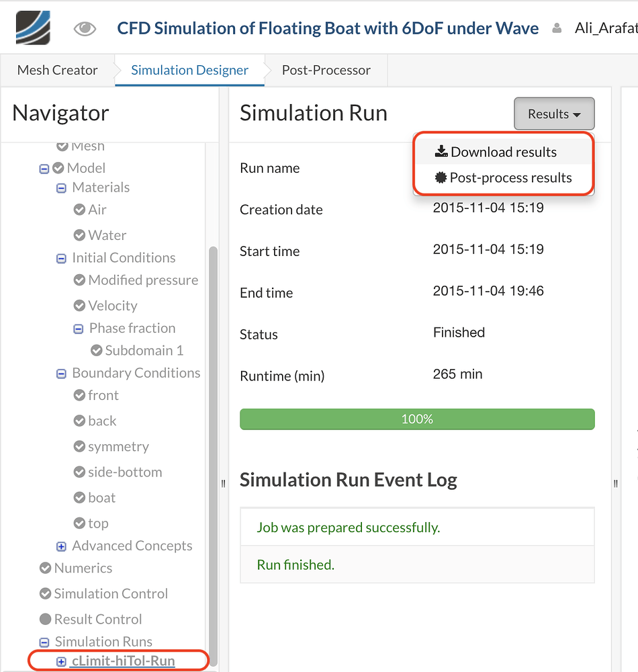Open the Results dropdown button
The image size is (638, 672).
click(554, 114)
